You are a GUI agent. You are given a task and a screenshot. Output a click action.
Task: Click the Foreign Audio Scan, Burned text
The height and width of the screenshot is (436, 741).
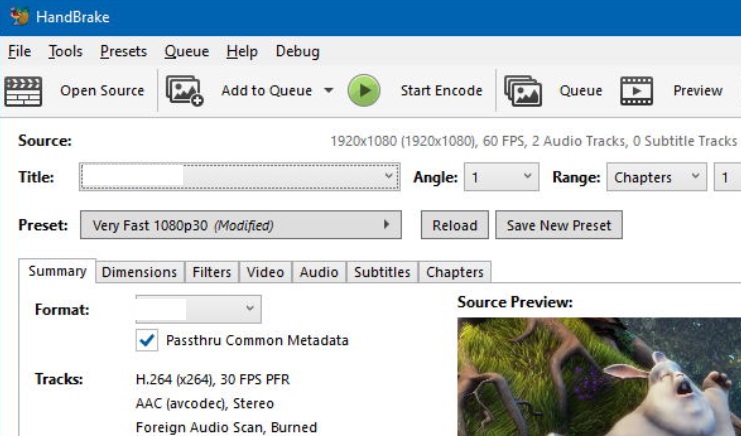pyautogui.click(x=226, y=427)
